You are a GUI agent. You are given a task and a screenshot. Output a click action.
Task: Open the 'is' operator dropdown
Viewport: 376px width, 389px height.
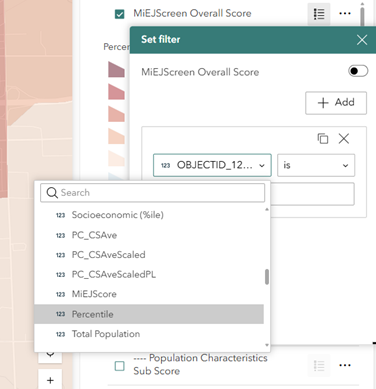(316, 165)
